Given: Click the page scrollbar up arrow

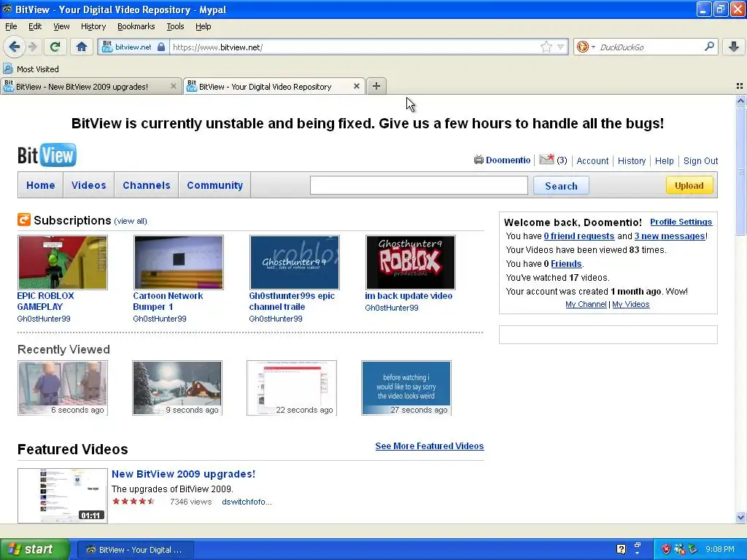Looking at the screenshot, I should [x=740, y=101].
